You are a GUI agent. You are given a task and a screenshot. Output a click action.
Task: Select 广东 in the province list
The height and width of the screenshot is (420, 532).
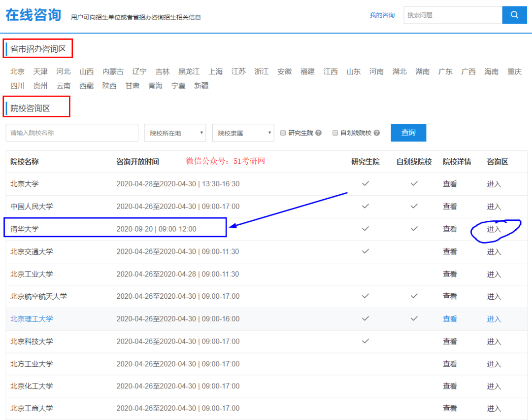pyautogui.click(x=445, y=71)
